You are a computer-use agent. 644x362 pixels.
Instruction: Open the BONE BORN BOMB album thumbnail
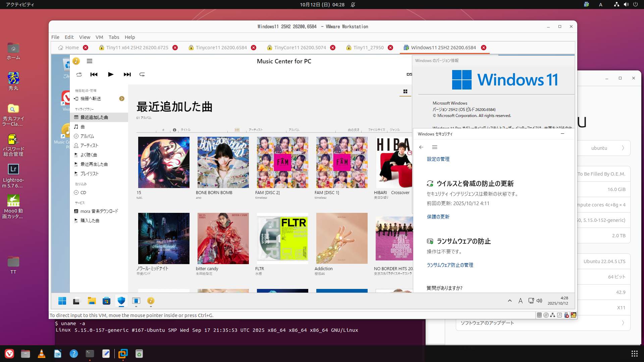[223, 162]
